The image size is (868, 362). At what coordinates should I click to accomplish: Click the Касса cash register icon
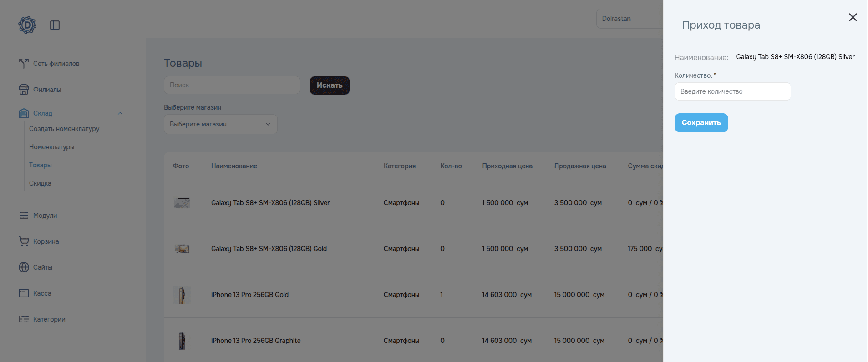point(24,293)
